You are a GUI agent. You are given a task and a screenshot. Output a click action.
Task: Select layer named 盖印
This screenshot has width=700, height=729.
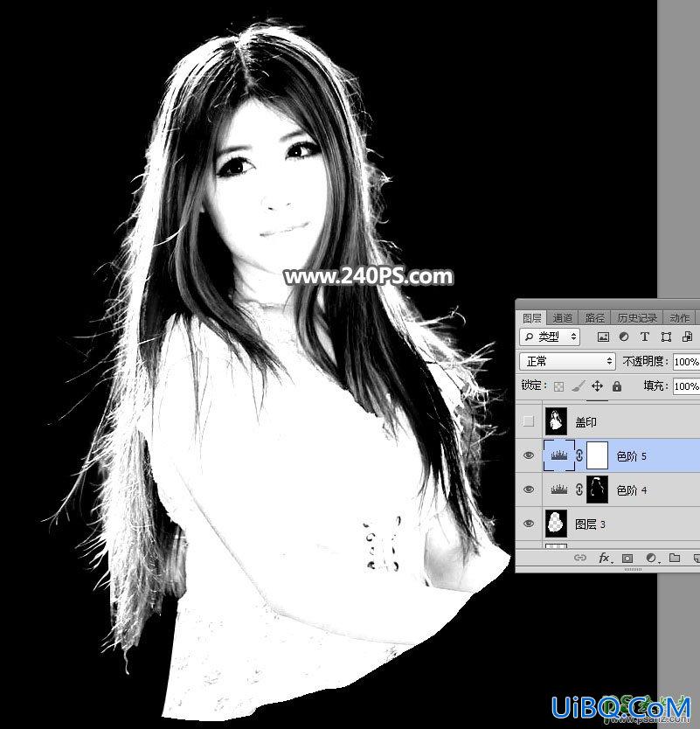(586, 422)
